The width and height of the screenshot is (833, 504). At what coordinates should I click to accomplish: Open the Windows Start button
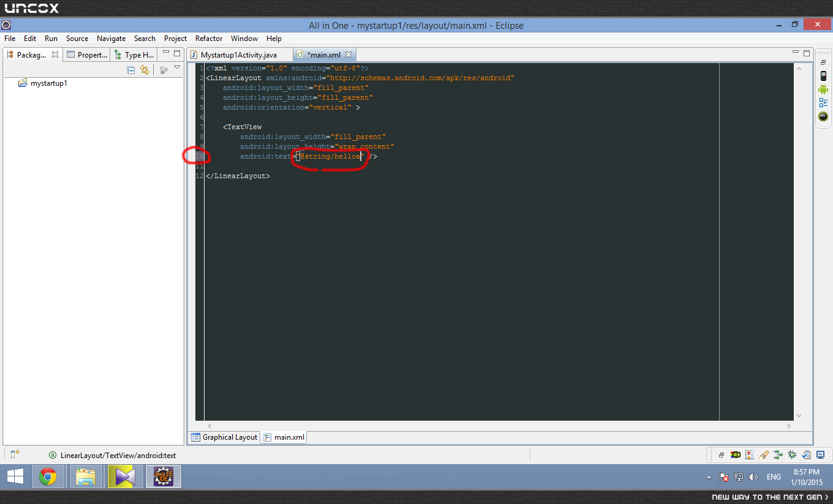pyautogui.click(x=15, y=476)
